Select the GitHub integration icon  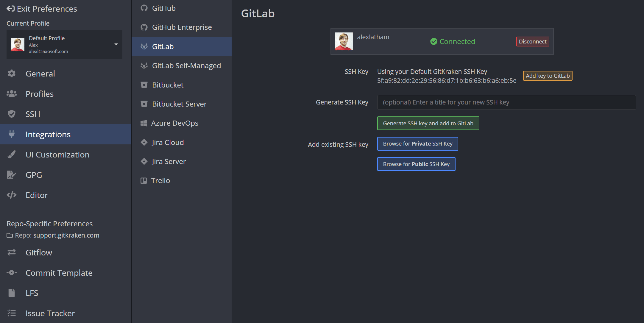144,8
